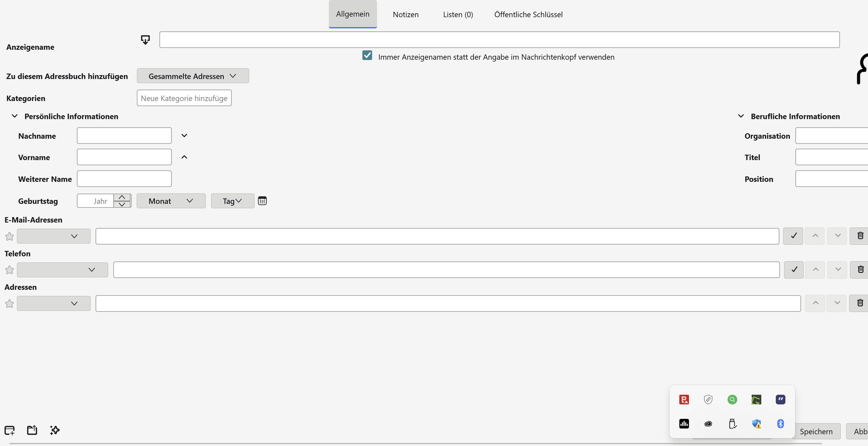This screenshot has height=446, width=868.
Task: Click the Telefon number text field
Action: (x=447, y=270)
